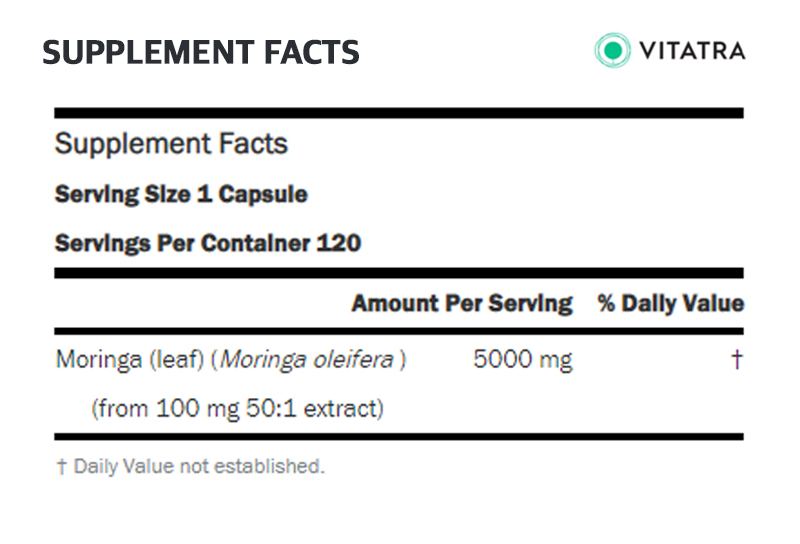Click the SUPPLEMENT FACTS main heading
The image size is (800, 544).
(x=201, y=53)
